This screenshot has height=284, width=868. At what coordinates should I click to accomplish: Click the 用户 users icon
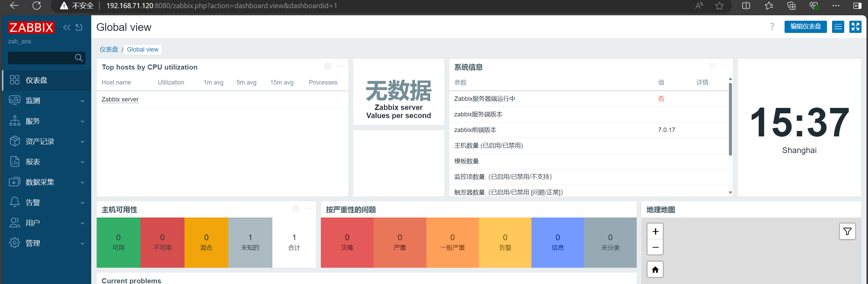coord(15,223)
